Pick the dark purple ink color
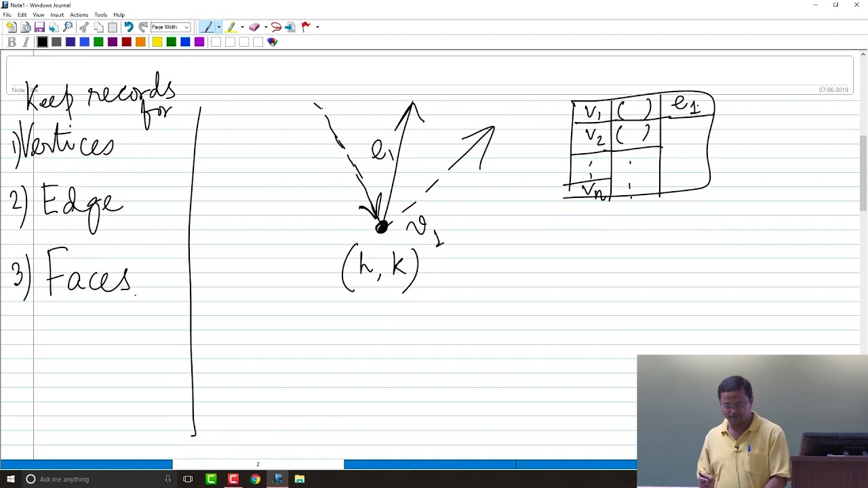Screen dimensions: 868x488 [113, 42]
